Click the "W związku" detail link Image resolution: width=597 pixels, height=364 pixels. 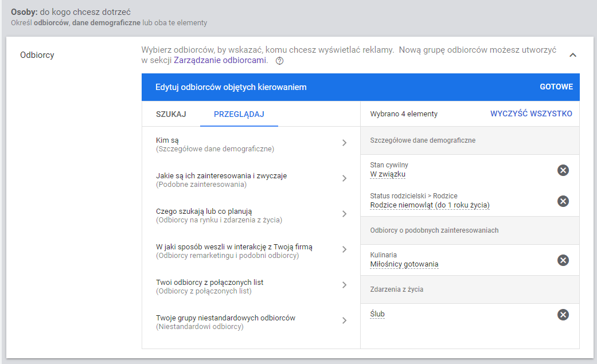388,174
